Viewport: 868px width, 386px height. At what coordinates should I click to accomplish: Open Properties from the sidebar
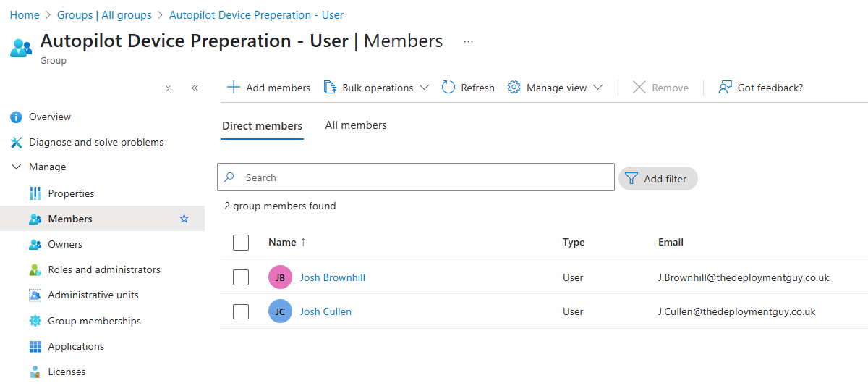point(71,193)
